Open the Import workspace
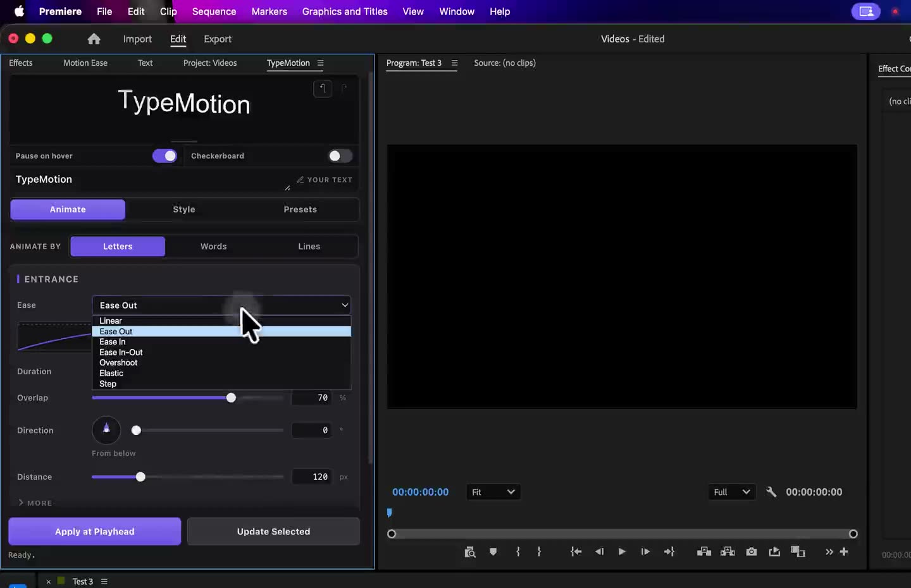The width and height of the screenshot is (911, 588). tap(137, 39)
